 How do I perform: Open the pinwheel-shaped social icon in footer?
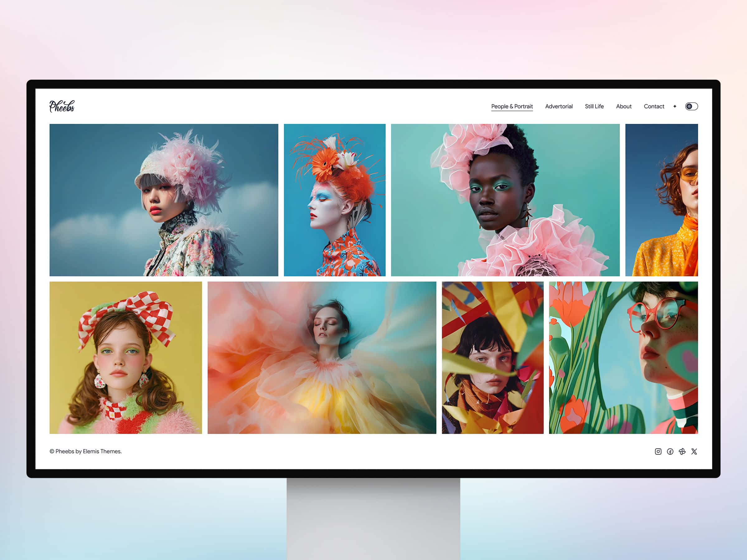pos(682,451)
